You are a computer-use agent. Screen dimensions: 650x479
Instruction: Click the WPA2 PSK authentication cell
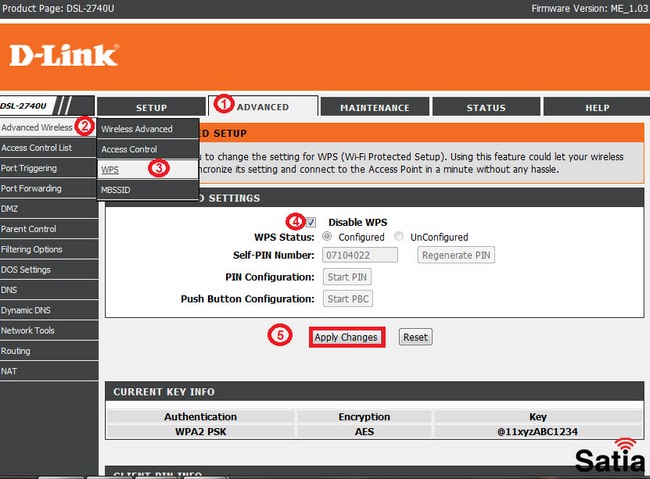201,432
